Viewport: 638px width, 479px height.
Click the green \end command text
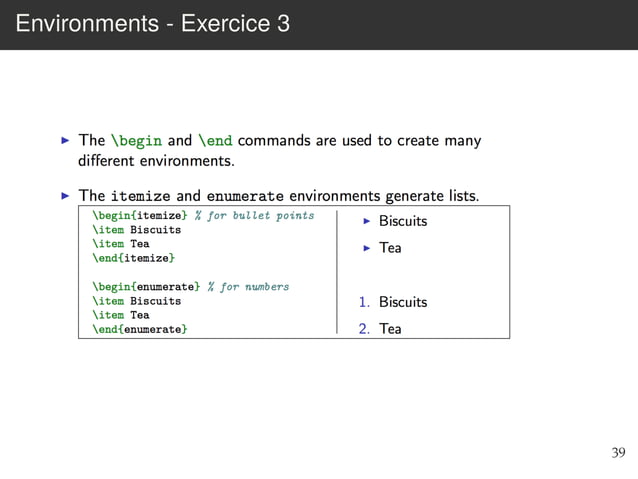click(x=215, y=141)
